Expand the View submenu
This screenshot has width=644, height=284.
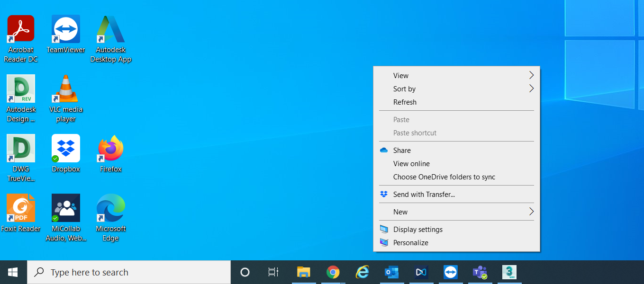[x=457, y=76]
